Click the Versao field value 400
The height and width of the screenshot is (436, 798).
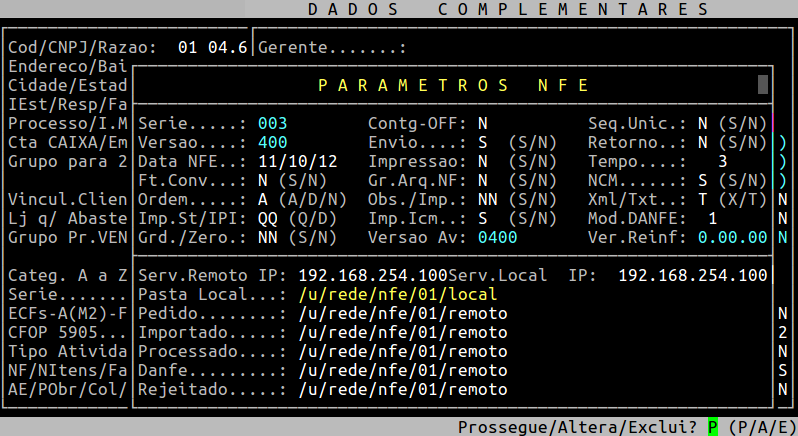[x=273, y=142]
